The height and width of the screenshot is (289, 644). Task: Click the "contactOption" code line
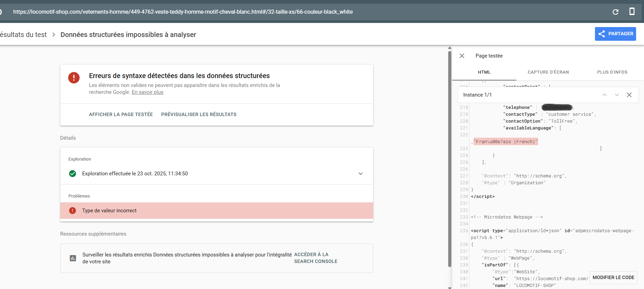click(x=540, y=121)
